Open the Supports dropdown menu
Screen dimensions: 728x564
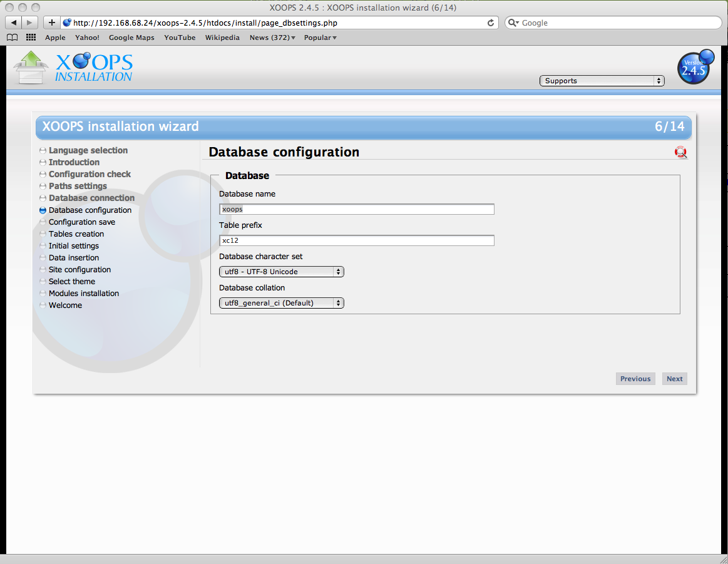coord(601,80)
